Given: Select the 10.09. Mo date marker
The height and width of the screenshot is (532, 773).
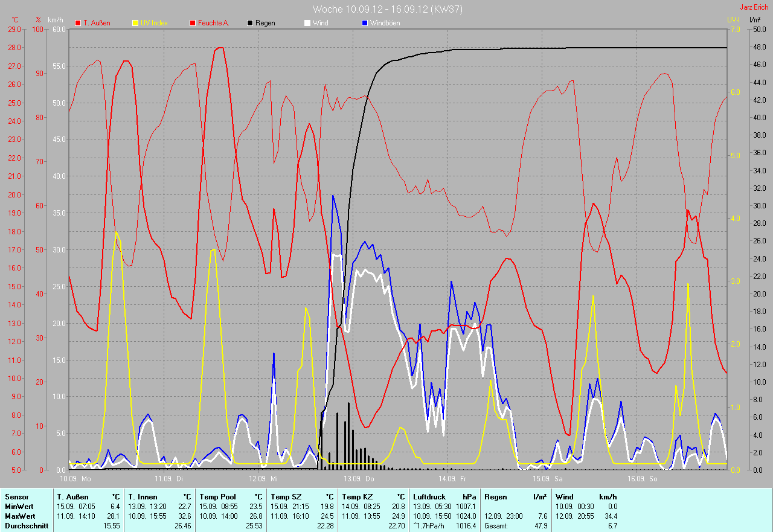Looking at the screenshot, I should [75, 478].
